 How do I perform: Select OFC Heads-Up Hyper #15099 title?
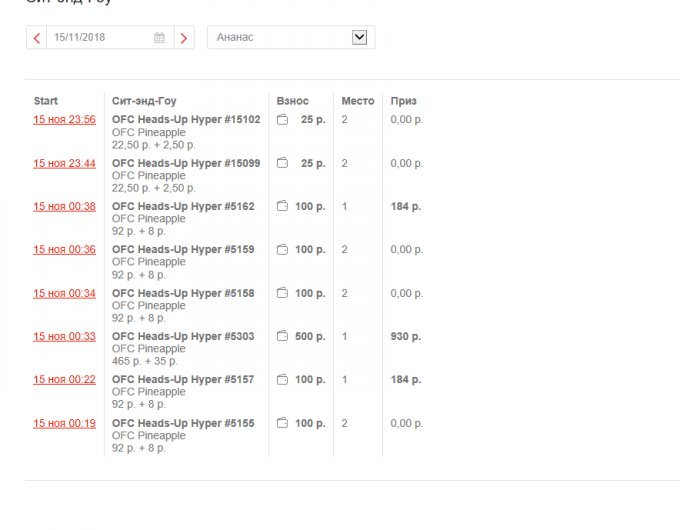(186, 163)
